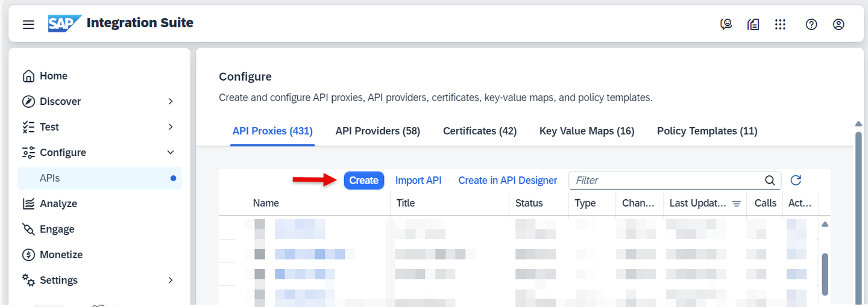Open the hamburger navigation menu
The height and width of the screenshot is (307, 868).
click(28, 24)
